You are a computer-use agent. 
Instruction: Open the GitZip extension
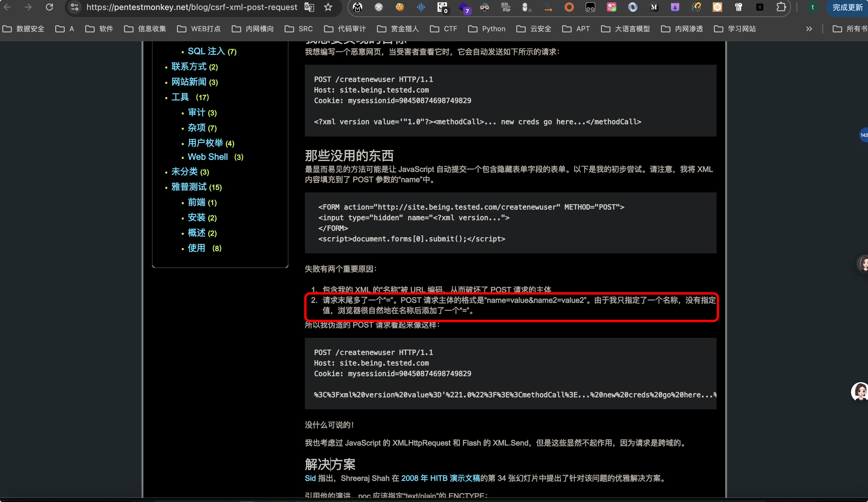click(506, 7)
